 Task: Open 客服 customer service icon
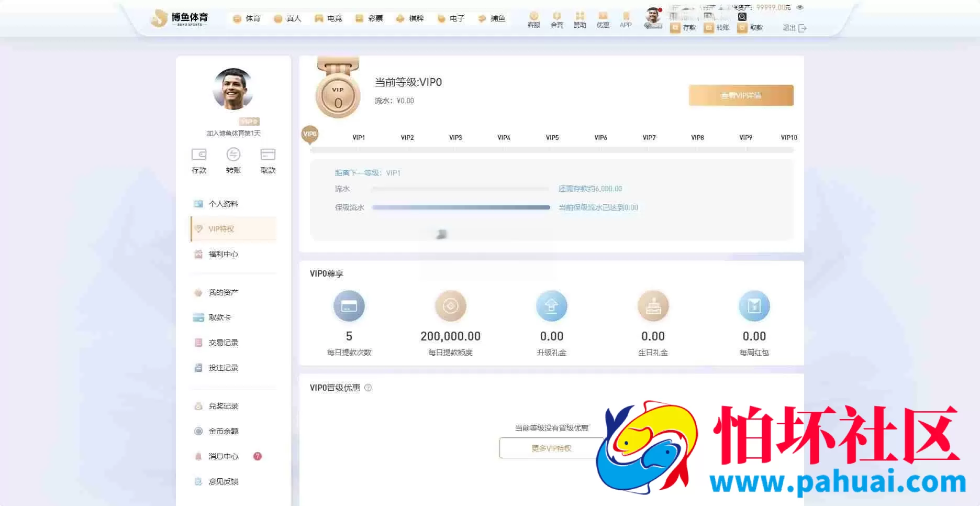click(533, 19)
